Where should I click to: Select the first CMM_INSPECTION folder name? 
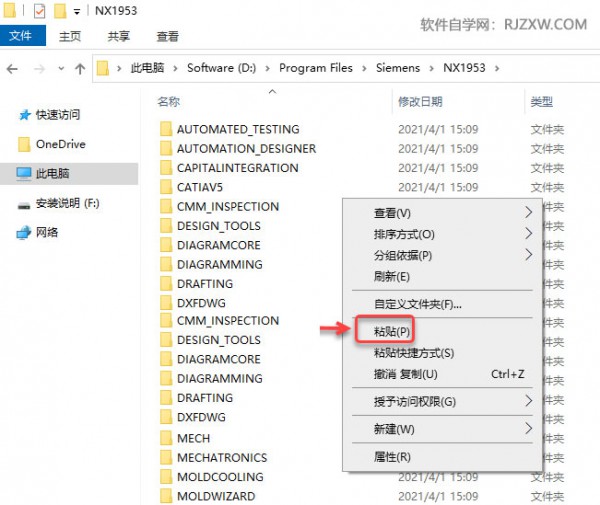[x=228, y=207]
